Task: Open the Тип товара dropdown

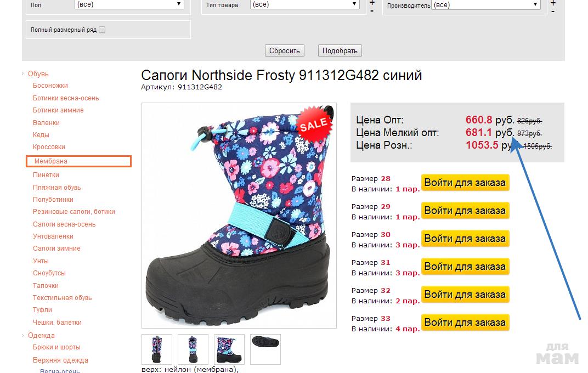Action: [304, 4]
